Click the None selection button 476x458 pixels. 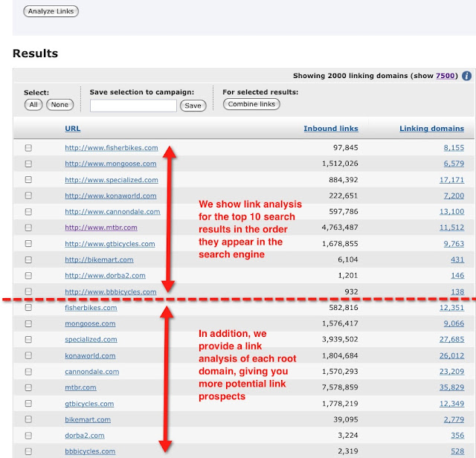[x=59, y=105]
